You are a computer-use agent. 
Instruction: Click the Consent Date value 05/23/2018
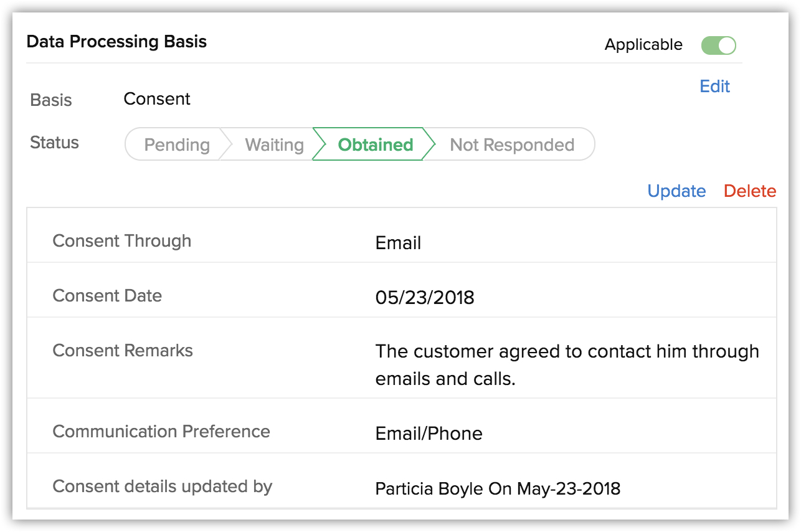[424, 298]
